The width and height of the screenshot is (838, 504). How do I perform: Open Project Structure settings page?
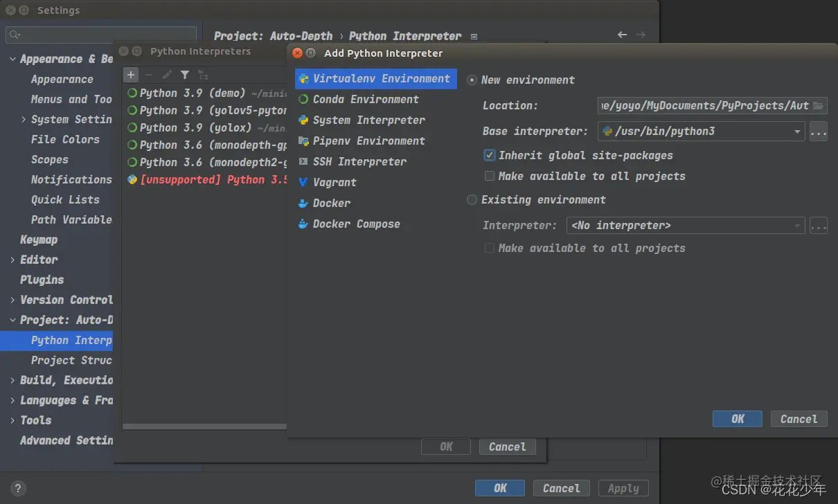pyautogui.click(x=71, y=360)
